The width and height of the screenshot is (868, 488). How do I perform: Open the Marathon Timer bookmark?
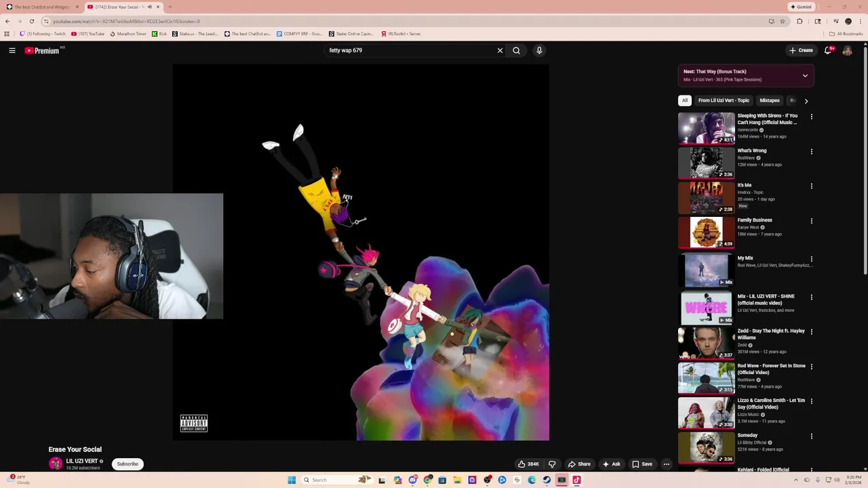coord(128,33)
